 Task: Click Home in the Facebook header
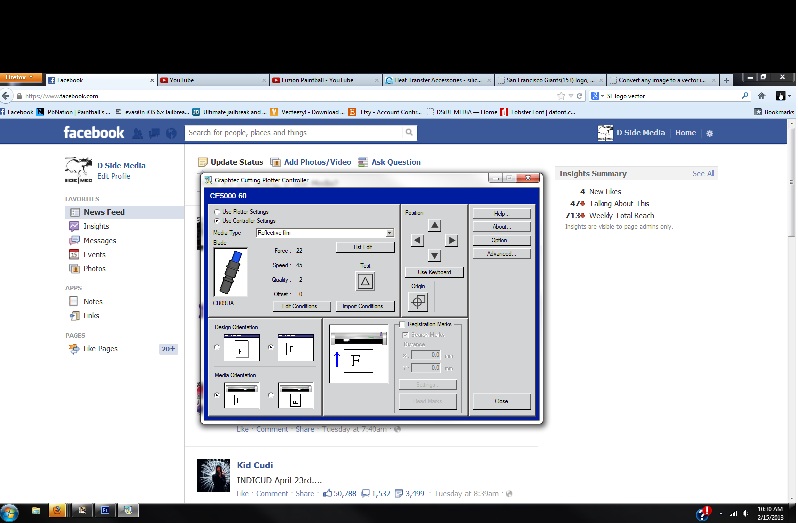pos(685,133)
